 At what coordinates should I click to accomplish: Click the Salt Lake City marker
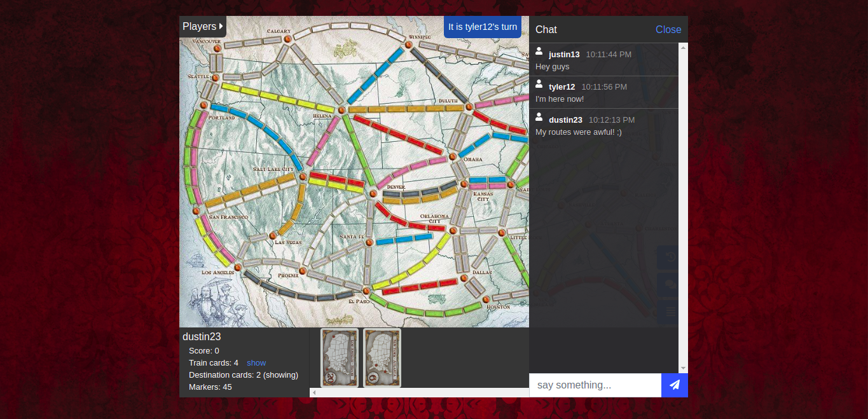[x=303, y=177]
